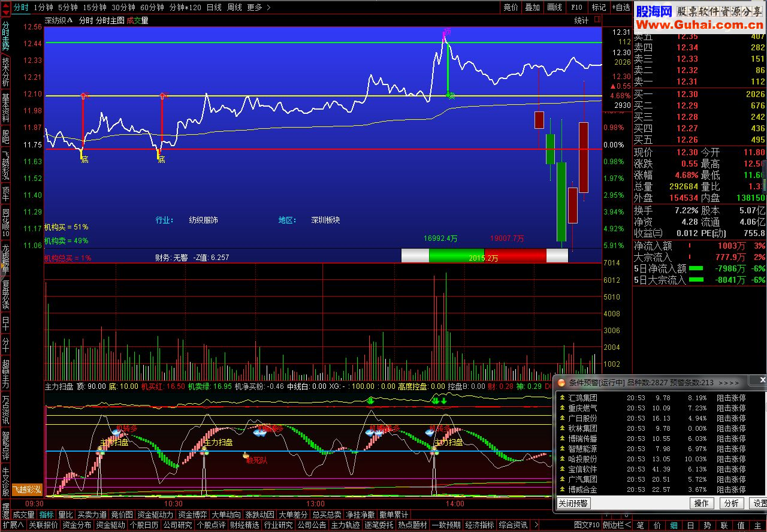This screenshot has height=532, width=767.
Task: Expand the 扩展 bottom tab group
Action: (x=13, y=525)
